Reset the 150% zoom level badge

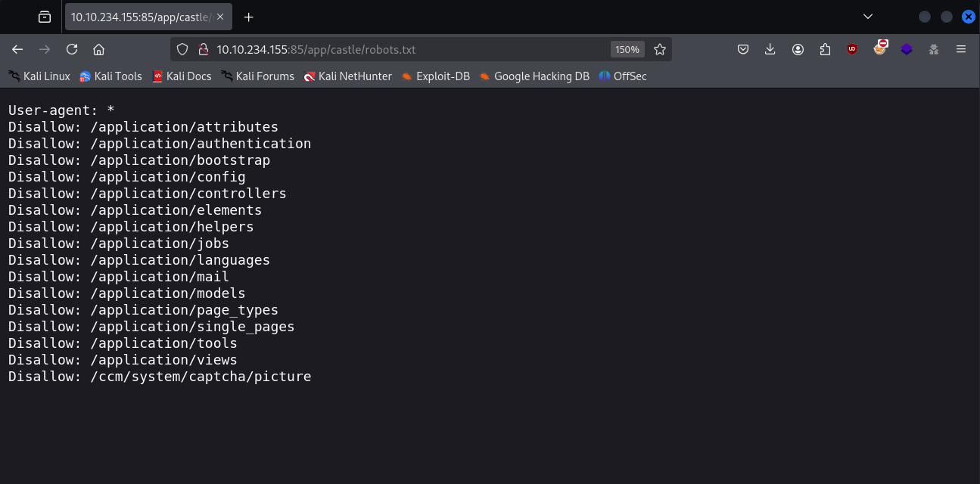(x=627, y=49)
